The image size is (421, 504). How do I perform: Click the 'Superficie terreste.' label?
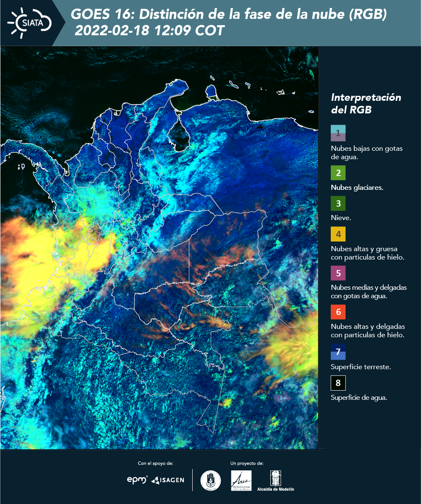click(361, 367)
